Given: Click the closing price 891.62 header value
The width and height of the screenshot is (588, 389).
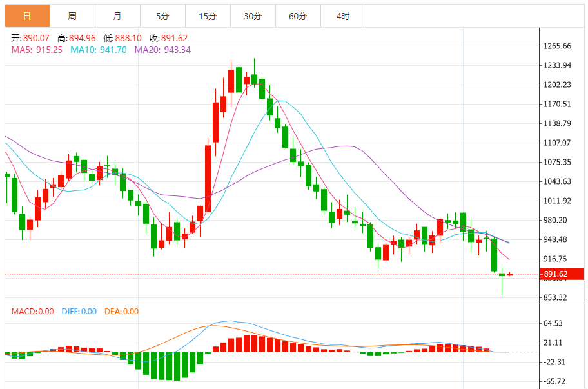Looking at the screenshot, I should coord(174,38).
